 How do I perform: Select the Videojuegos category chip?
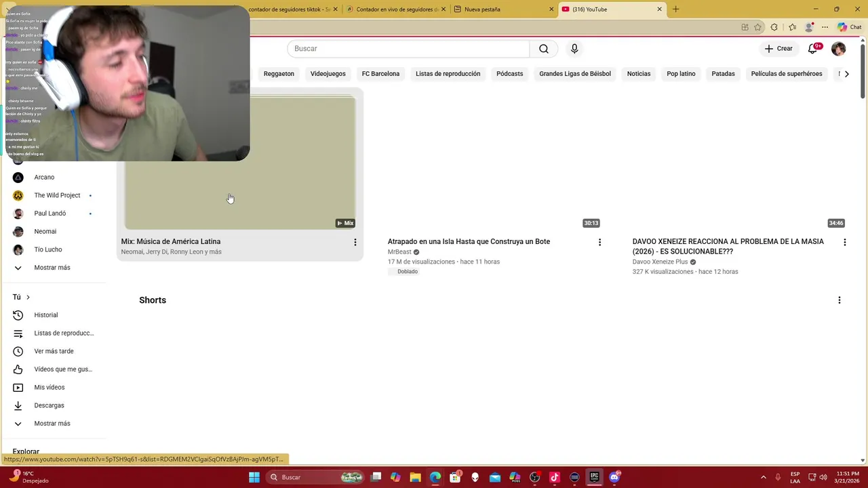coord(328,74)
